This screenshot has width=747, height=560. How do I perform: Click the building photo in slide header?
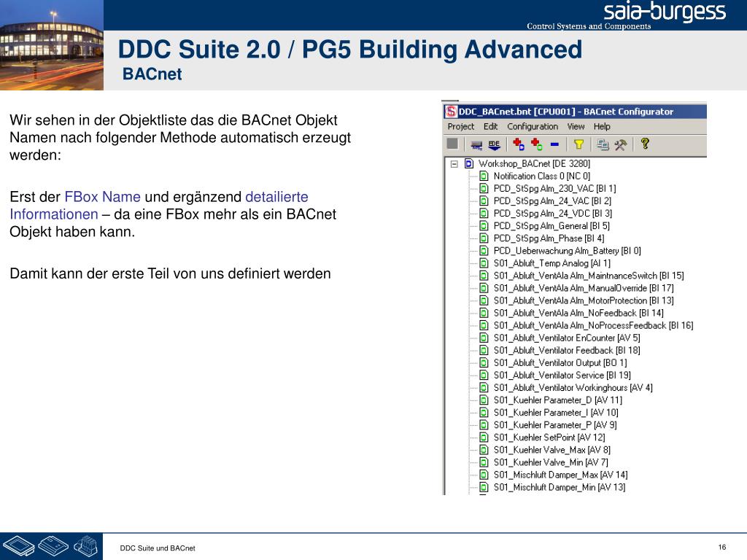[52, 45]
